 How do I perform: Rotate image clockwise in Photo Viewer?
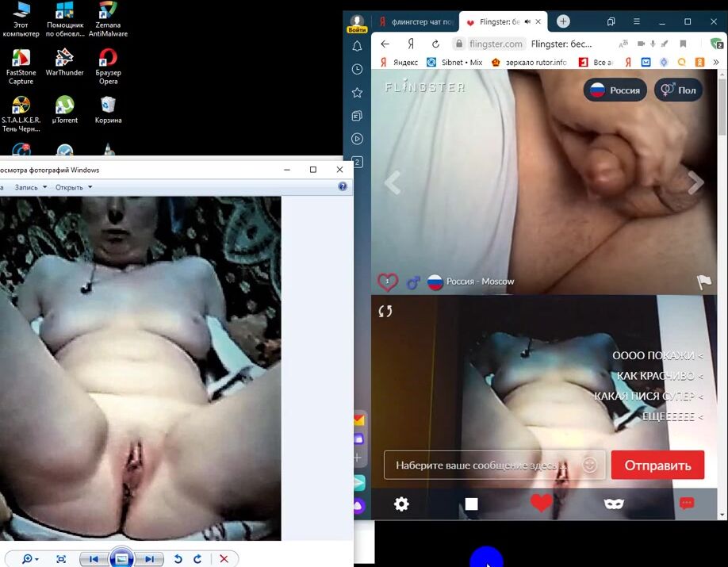(197, 559)
